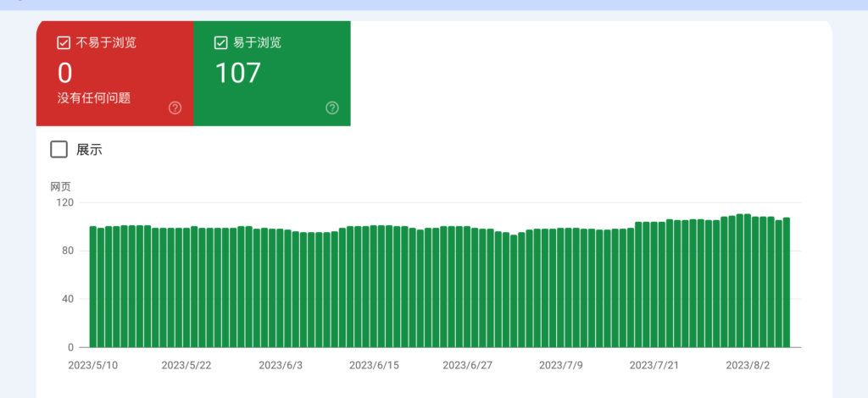Click the 107 count value
868x398 pixels.
237,73
